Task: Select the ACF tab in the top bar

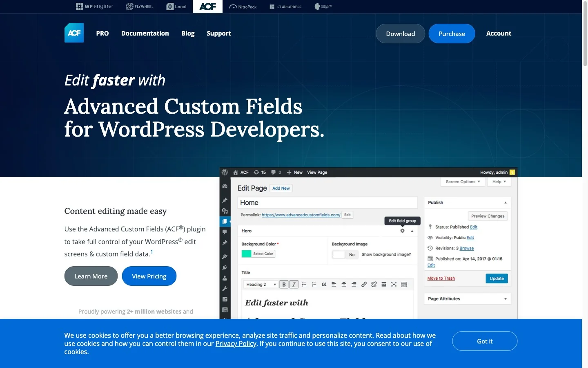Action: [207, 7]
